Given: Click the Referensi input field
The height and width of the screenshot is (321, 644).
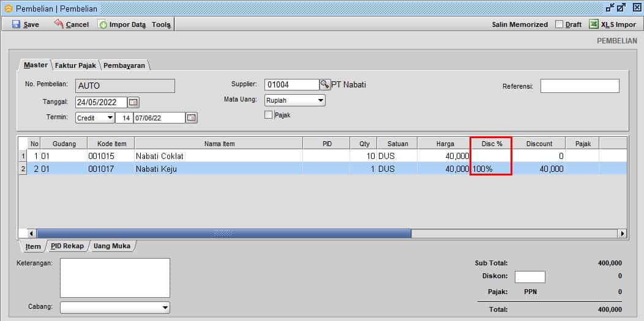Looking at the screenshot, I should pos(579,86).
